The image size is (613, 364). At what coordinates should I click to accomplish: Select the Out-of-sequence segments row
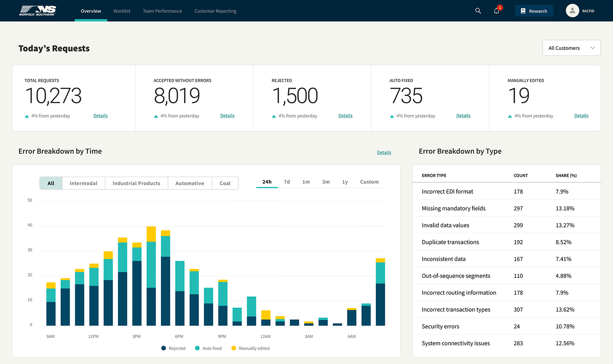pos(507,276)
